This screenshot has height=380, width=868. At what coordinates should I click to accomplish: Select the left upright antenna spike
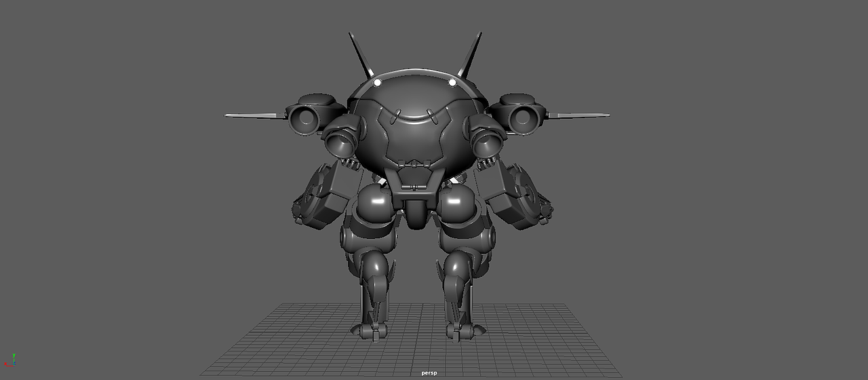pos(361,55)
